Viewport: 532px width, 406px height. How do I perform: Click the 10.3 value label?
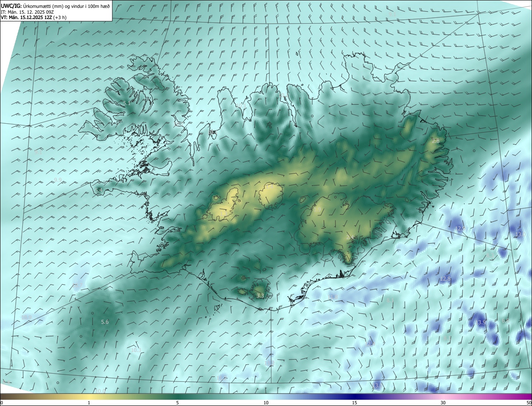136,350
